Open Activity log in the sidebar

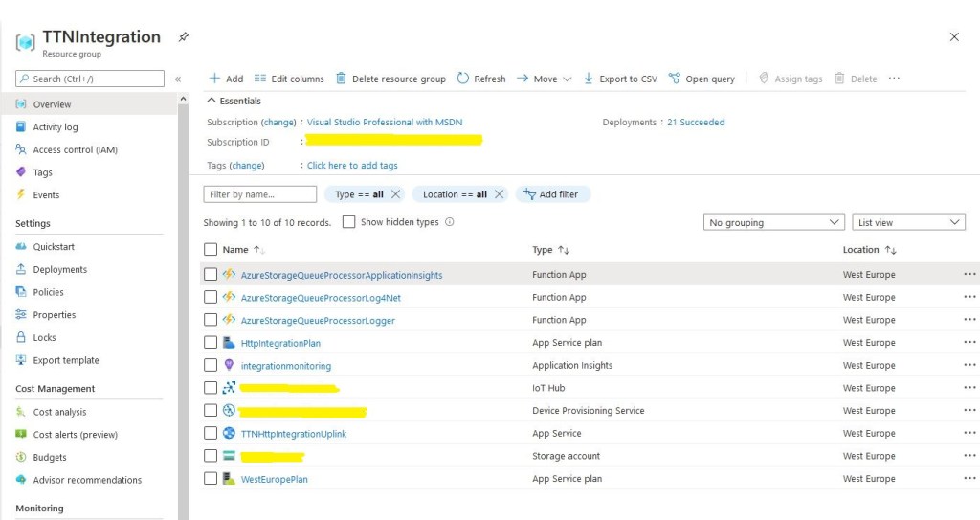click(56, 127)
